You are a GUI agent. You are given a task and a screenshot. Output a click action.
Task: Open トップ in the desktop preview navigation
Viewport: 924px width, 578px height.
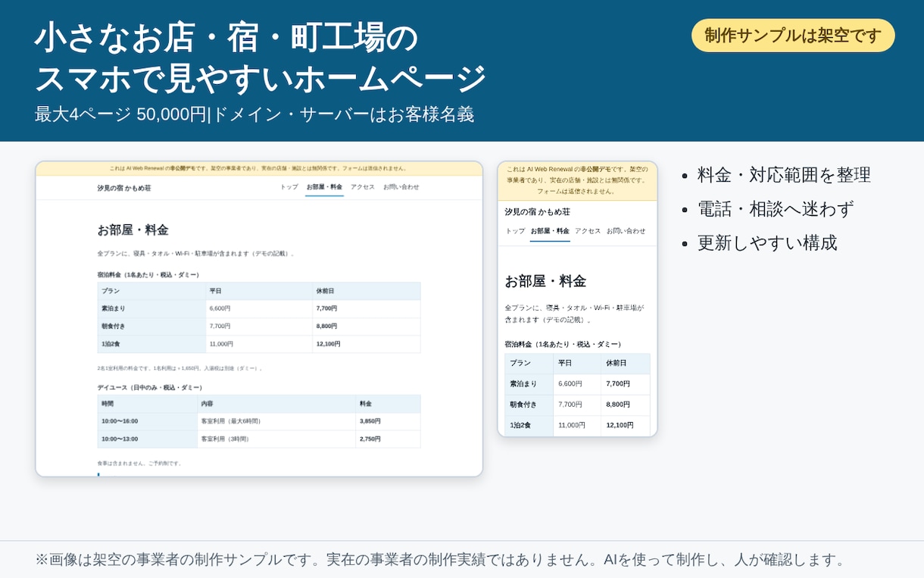[289, 187]
